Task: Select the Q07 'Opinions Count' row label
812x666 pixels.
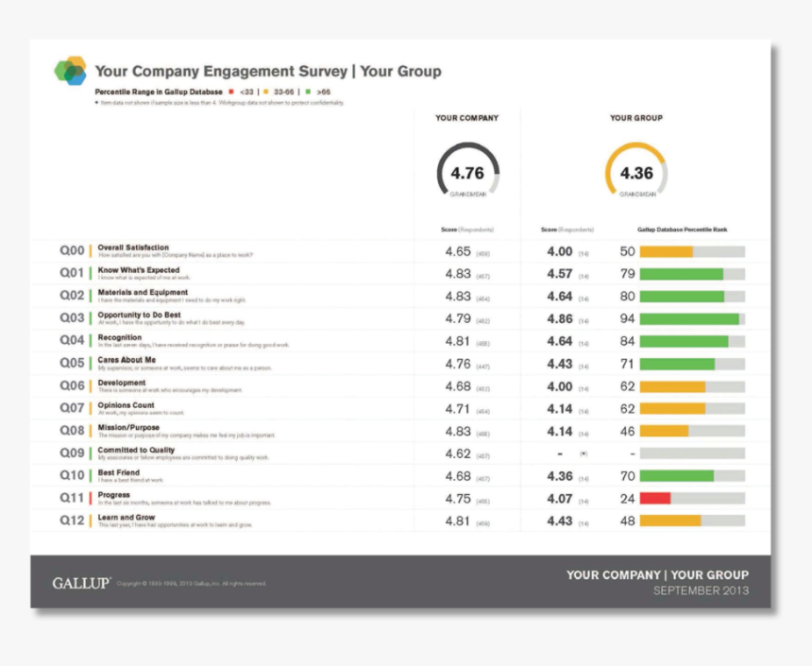Action: coord(126,404)
